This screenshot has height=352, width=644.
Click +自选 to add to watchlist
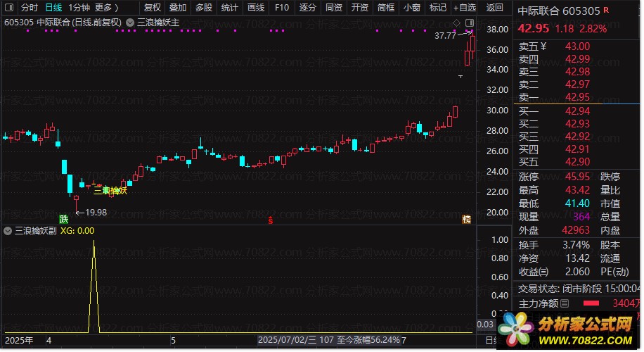click(x=464, y=8)
